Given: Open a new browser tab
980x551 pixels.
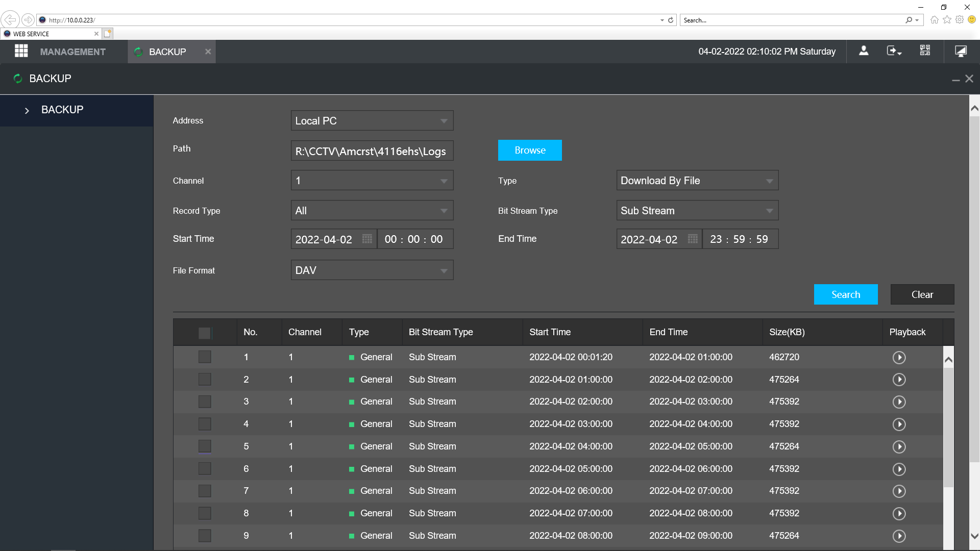Looking at the screenshot, I should click(107, 34).
